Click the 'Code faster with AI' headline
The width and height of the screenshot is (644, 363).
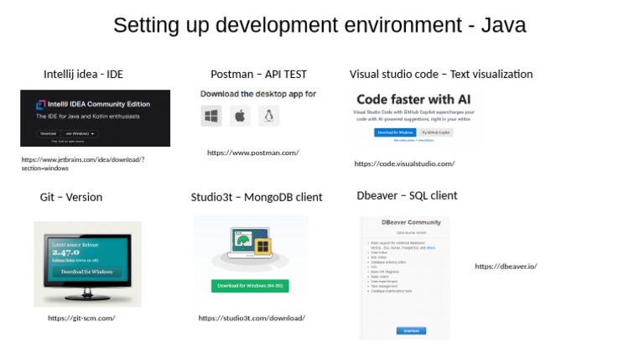coord(413,100)
